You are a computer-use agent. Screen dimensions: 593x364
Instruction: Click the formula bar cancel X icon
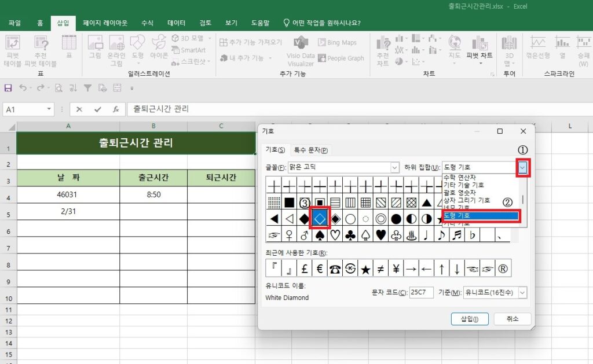pyautogui.click(x=79, y=109)
